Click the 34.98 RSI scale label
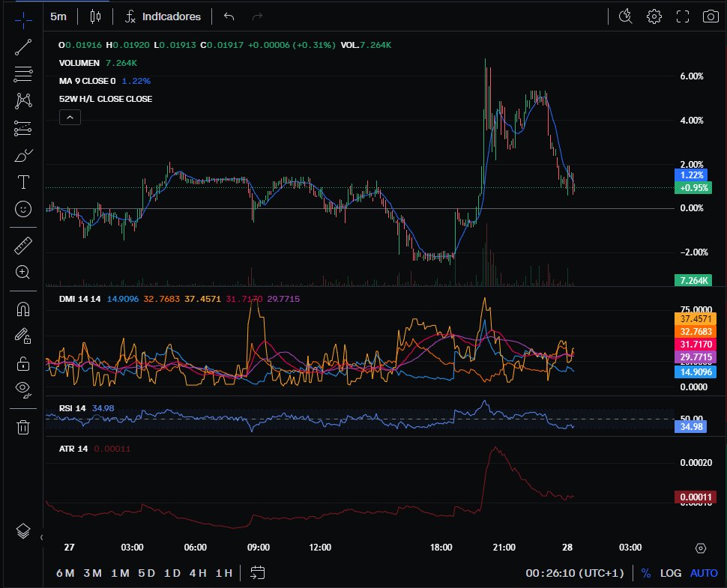Viewport: 727px width, 588px height. click(690, 426)
